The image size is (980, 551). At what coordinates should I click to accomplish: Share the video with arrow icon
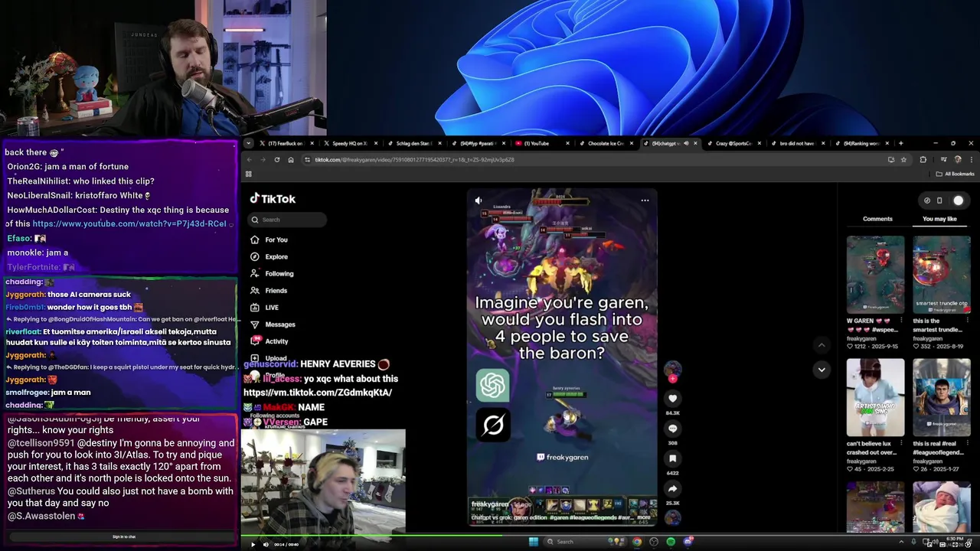672,488
